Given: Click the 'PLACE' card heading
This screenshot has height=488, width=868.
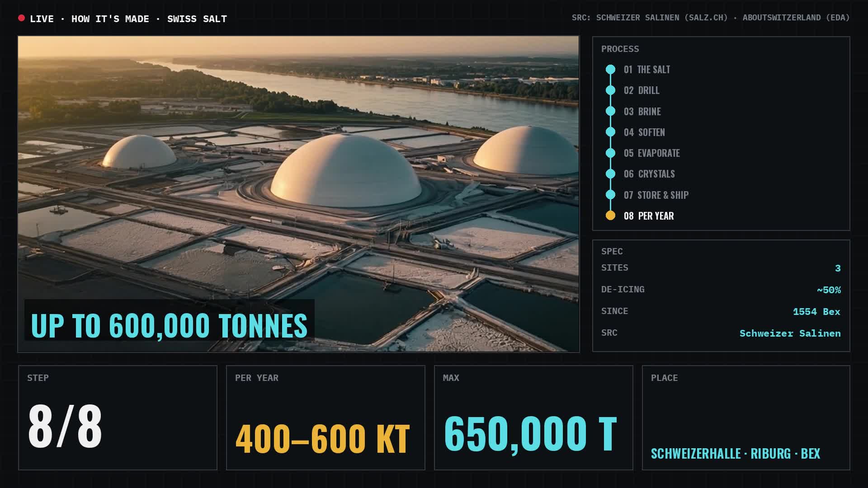Looking at the screenshot, I should (x=664, y=378).
